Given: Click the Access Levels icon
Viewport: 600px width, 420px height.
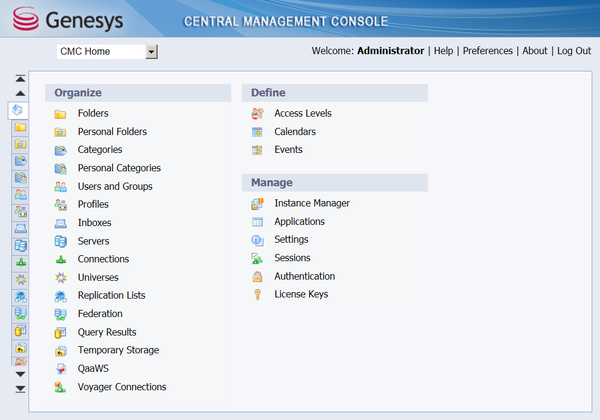Looking at the screenshot, I should 257,113.
